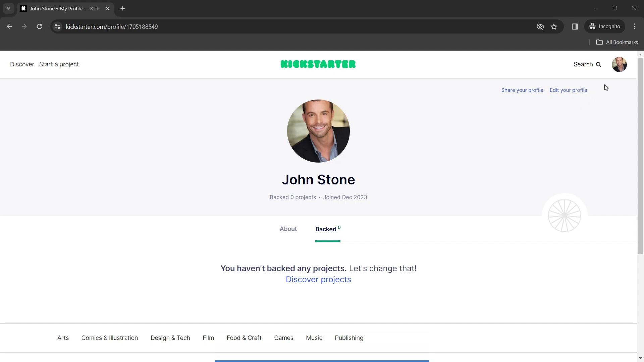644x362 pixels.
Task: Click the browser refresh icon
Action: tap(40, 26)
